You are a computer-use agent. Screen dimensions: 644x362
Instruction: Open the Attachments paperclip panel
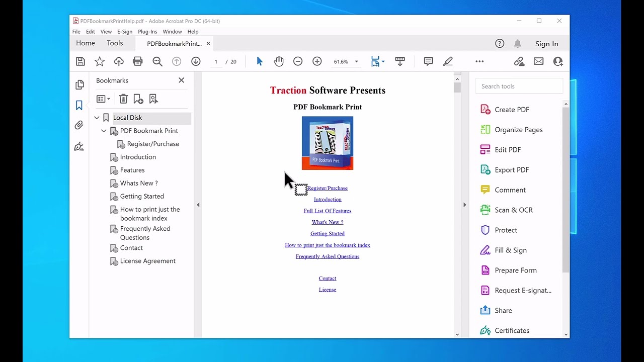coord(79,126)
